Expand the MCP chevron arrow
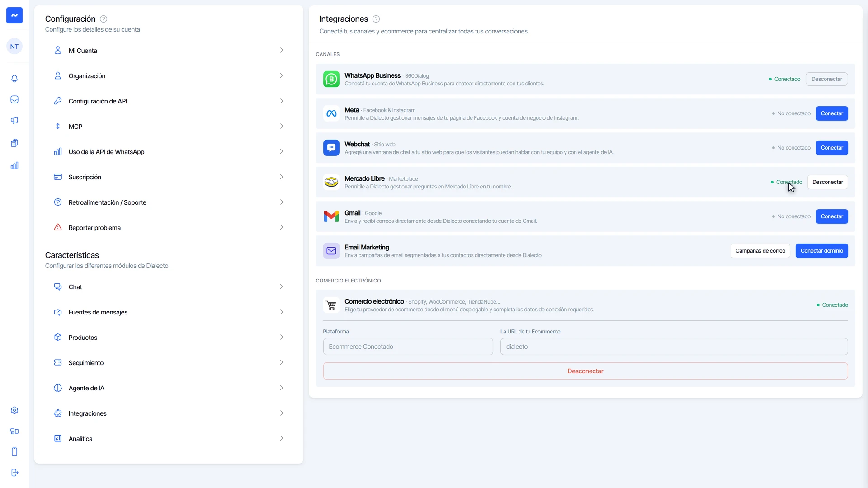Screen dimensions: 868x488 [281, 126]
